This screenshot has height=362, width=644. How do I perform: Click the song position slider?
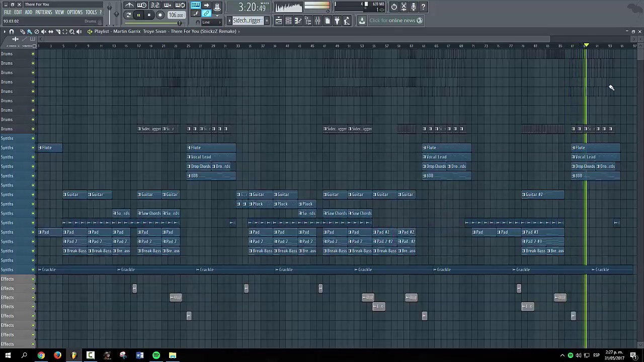point(153,23)
